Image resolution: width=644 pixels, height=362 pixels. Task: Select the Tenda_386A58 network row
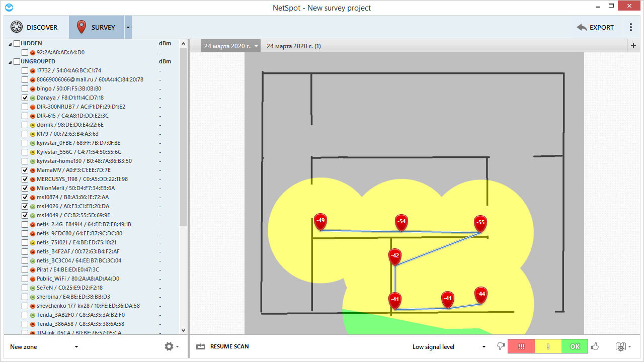tap(91, 324)
